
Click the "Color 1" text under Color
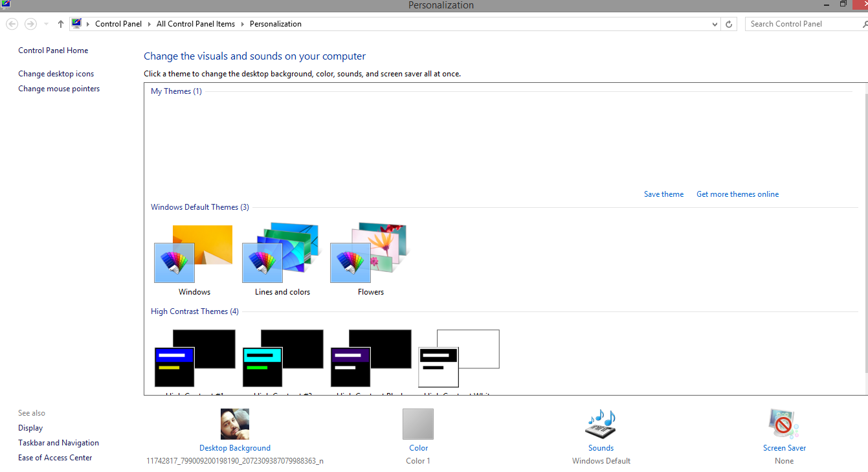click(x=418, y=461)
